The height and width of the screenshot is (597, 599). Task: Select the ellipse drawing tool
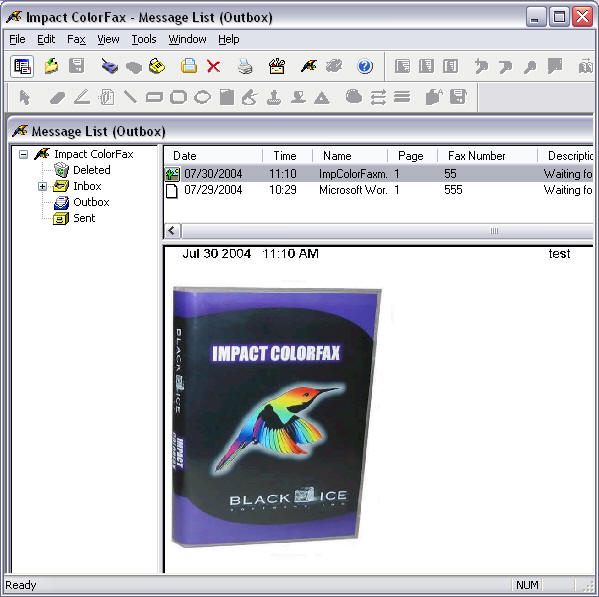pos(202,97)
